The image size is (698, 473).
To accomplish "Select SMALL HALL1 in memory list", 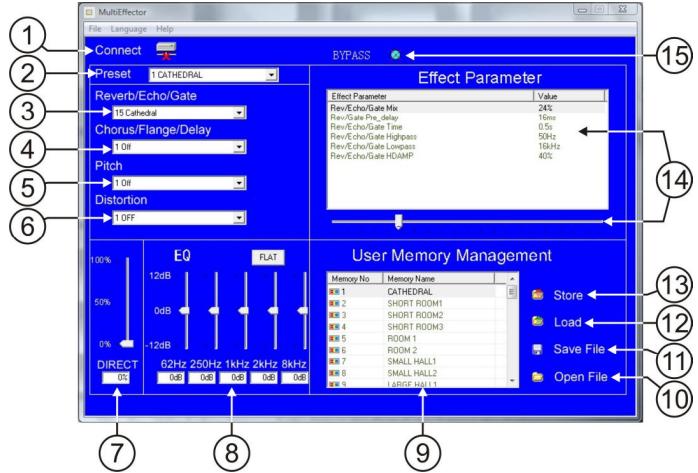I will pos(412,361).
